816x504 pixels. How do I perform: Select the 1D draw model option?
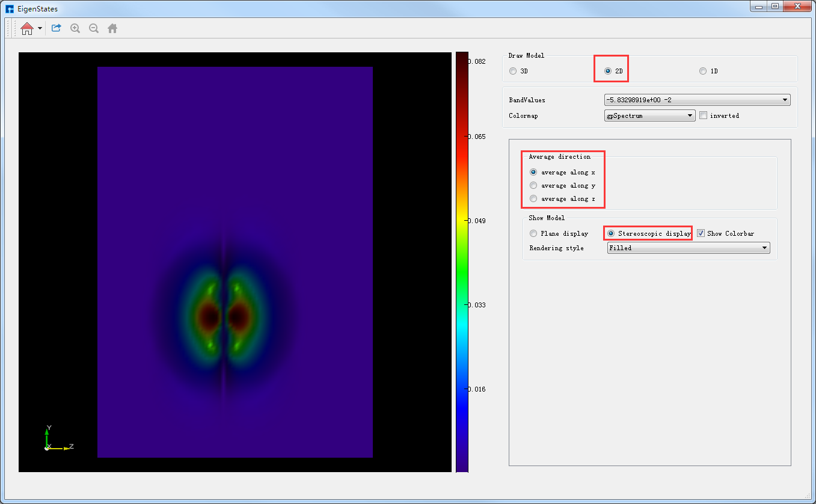pyautogui.click(x=703, y=71)
